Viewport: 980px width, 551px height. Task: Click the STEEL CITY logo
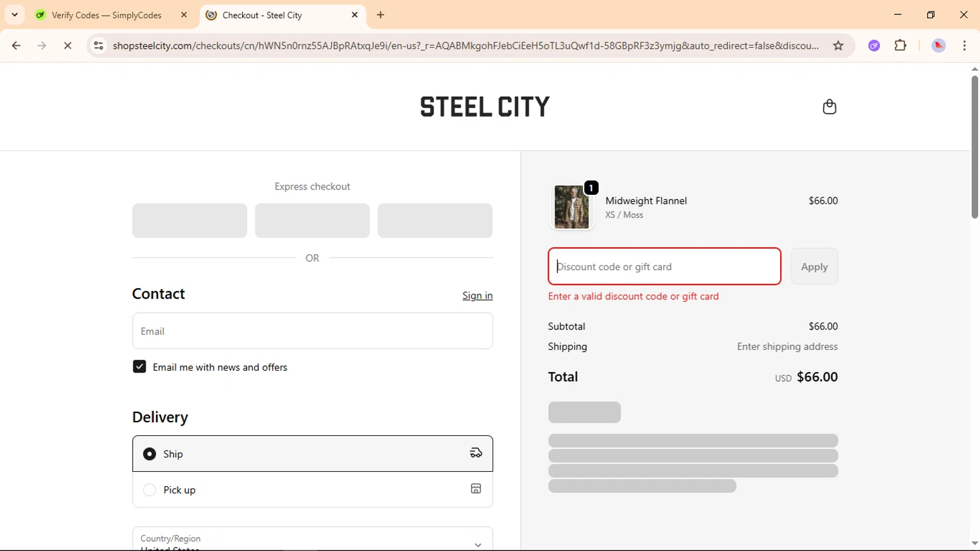485,107
